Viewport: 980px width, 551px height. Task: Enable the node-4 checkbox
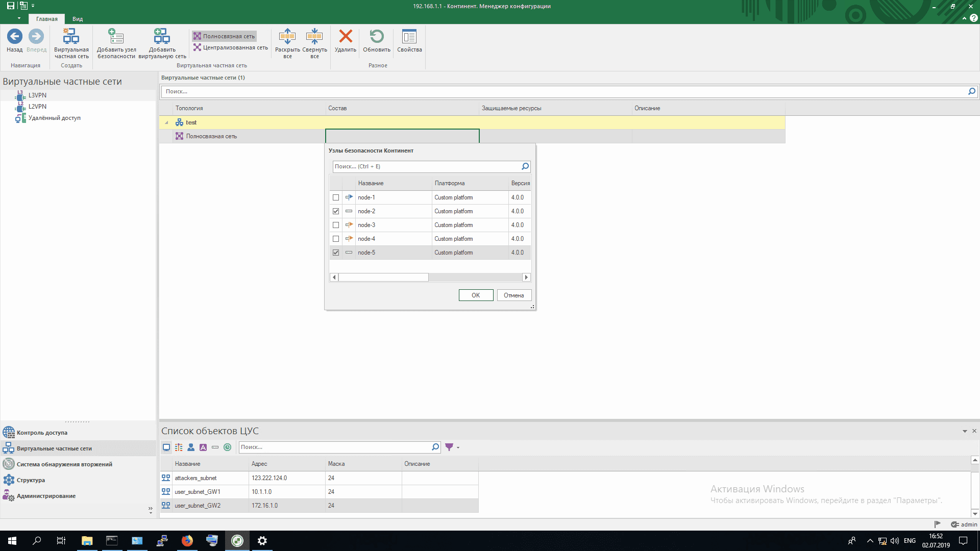(x=336, y=239)
